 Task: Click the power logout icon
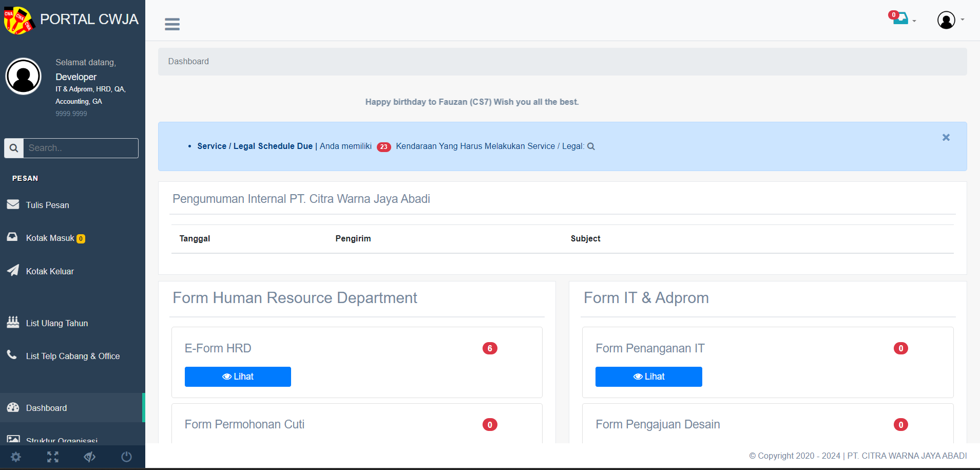click(x=126, y=457)
